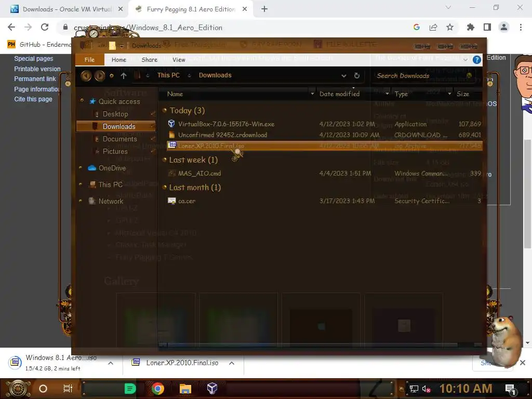Switch to the View ribbon tab
The image size is (532, 399).
(x=179, y=60)
